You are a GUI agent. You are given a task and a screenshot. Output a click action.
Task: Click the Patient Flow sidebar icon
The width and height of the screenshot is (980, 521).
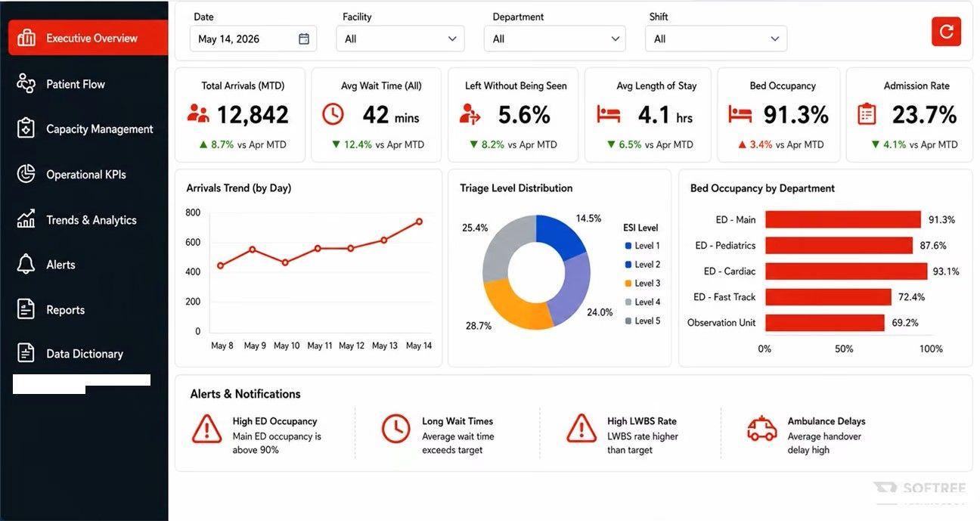pos(26,83)
